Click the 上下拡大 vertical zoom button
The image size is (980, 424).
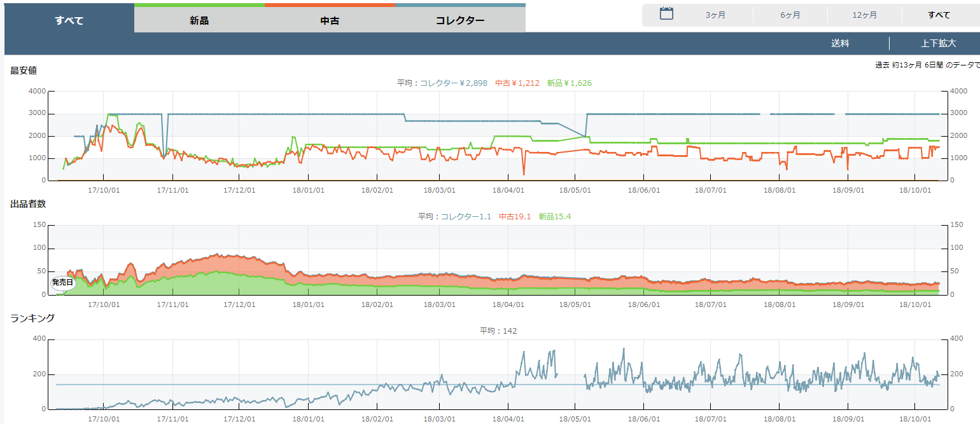click(938, 43)
